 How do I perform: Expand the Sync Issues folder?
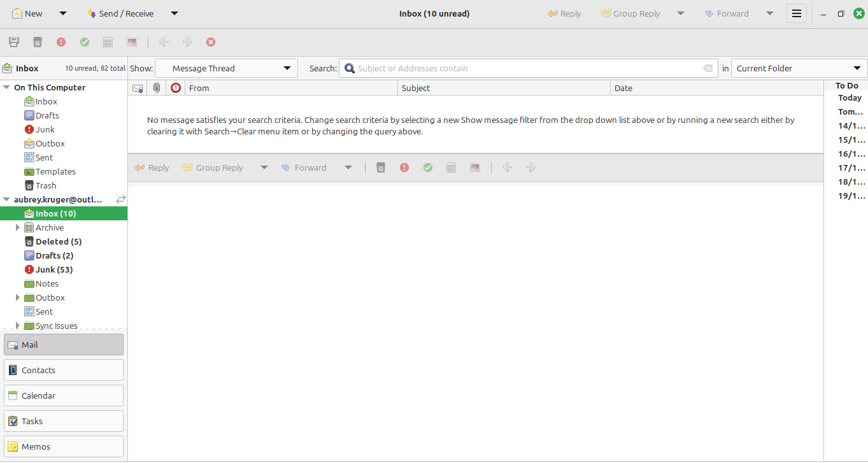[x=18, y=325]
